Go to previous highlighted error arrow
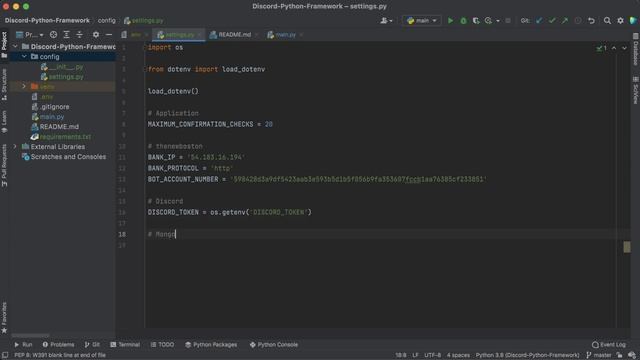Image resolution: width=640 pixels, height=360 pixels. tap(614, 48)
